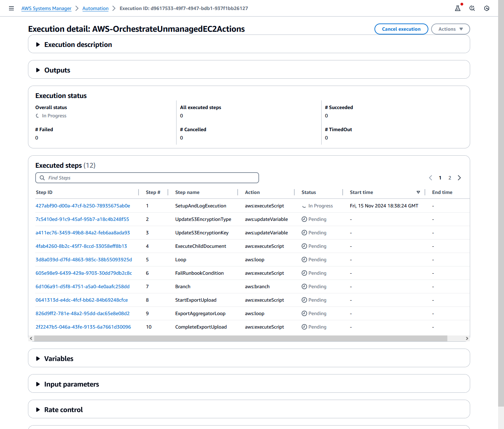Open step ID 6d106a91-d5f8-4751-a5a0-4e0aafc258dd
504x429 pixels.
pyautogui.click(x=83, y=286)
